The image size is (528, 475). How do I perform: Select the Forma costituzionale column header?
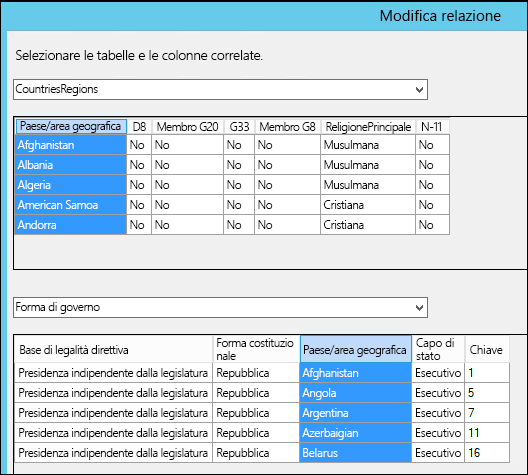[256, 349]
